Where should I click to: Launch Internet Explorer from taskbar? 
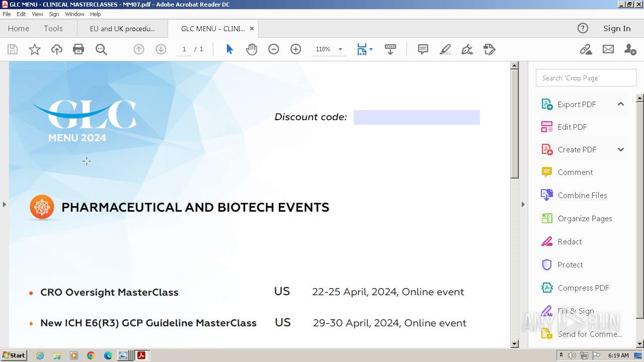(40, 355)
